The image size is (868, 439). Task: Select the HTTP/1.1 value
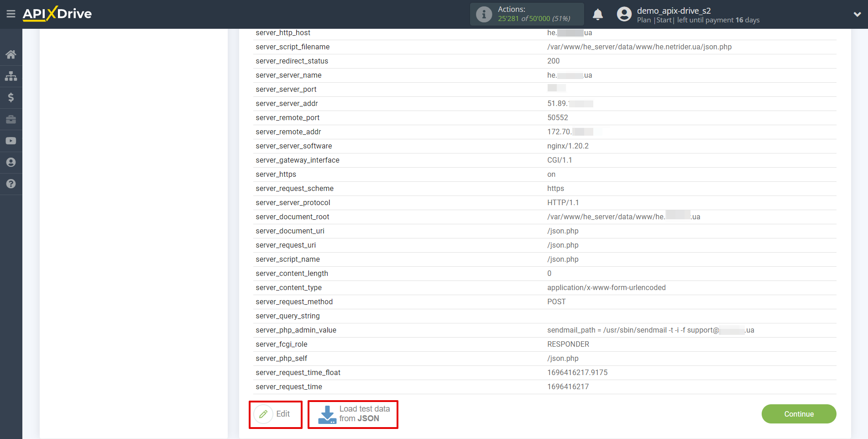click(563, 203)
